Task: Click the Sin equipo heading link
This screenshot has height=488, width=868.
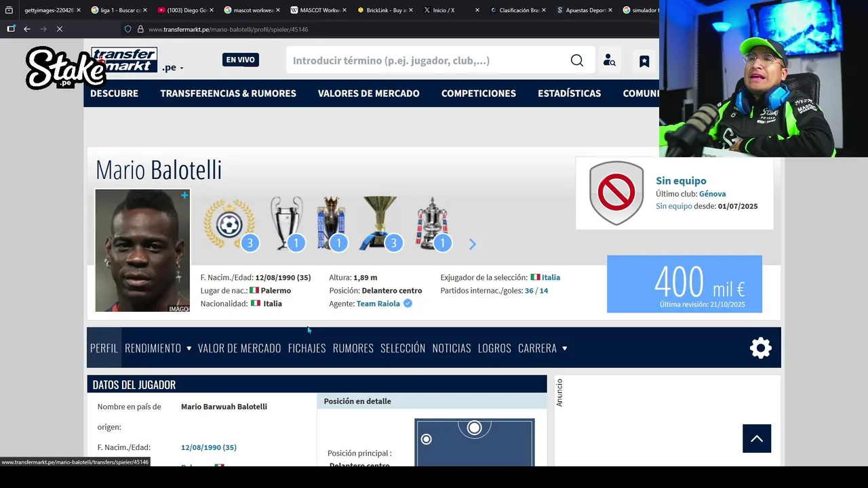Action: point(681,180)
